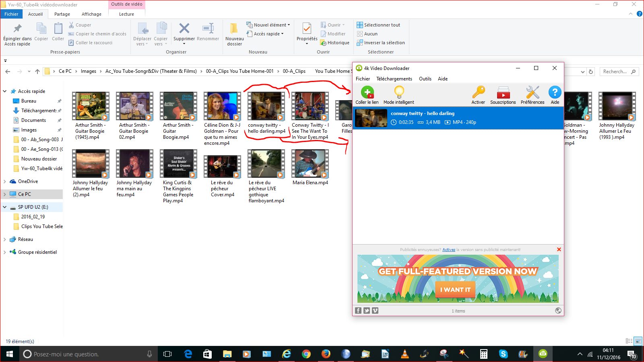Viewport: 644px width, 362px height.
Task: Open VLC from the taskbar
Action: pos(405,354)
